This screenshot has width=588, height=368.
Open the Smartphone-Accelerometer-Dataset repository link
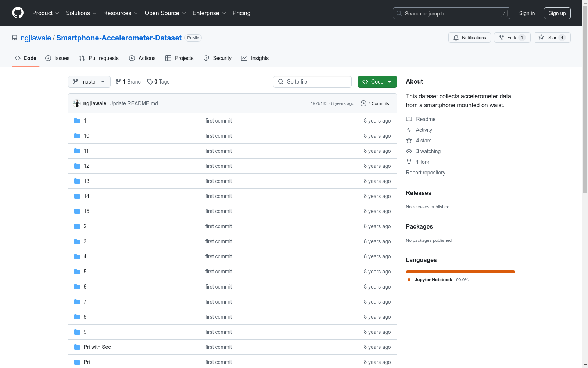coord(119,38)
